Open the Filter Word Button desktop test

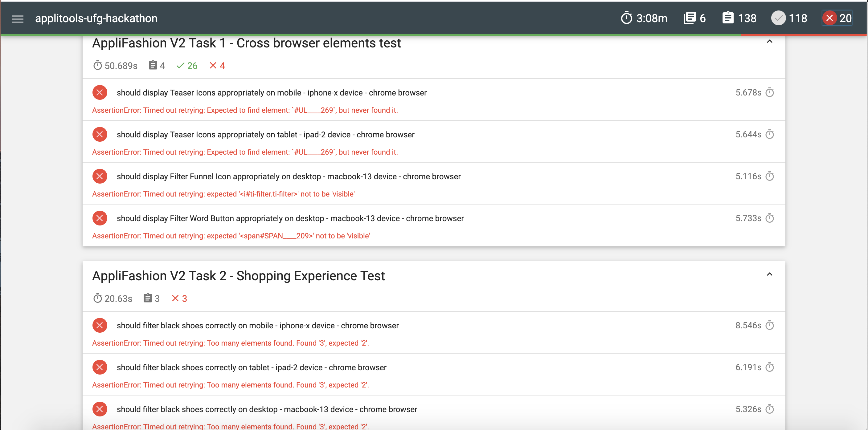[x=290, y=218]
